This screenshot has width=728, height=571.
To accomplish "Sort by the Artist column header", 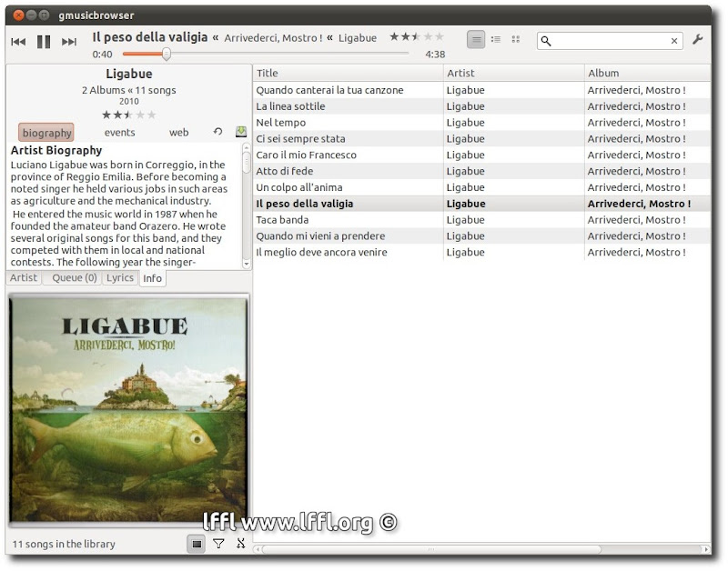I will coord(513,73).
